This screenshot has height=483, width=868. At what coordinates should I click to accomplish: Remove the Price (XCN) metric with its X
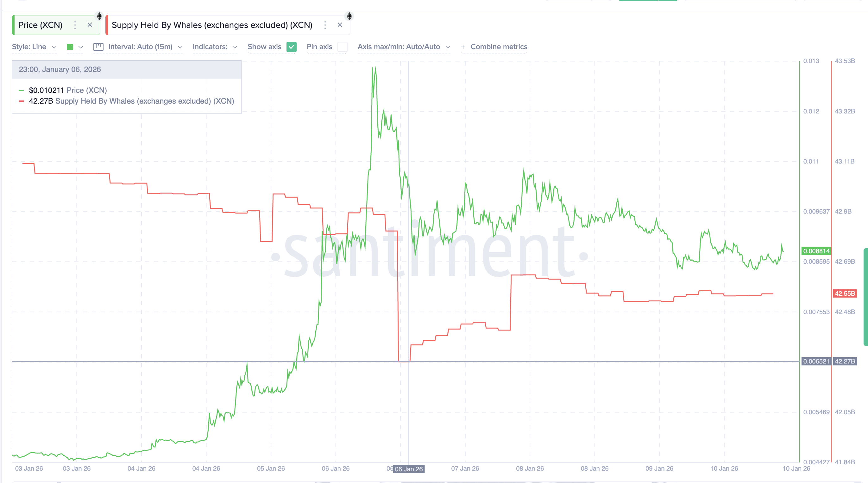[90, 25]
